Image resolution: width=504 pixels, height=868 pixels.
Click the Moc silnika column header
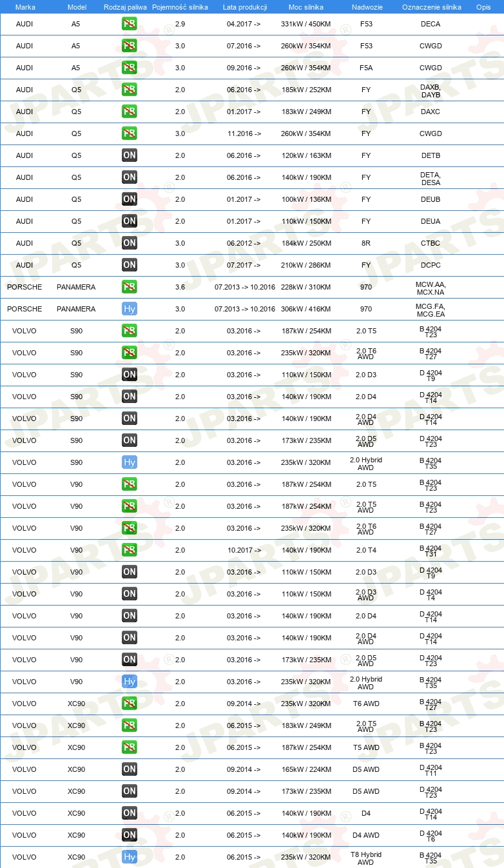(x=306, y=6)
